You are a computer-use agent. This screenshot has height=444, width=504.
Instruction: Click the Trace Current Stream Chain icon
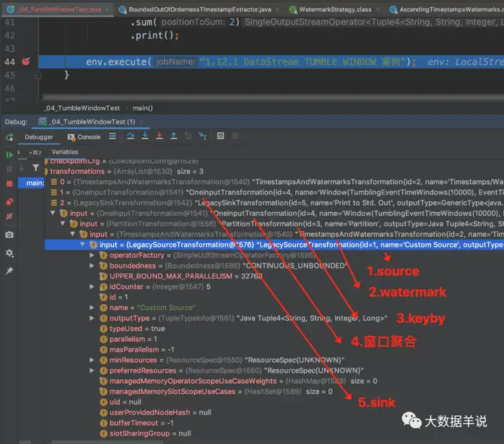pyautogui.click(x=234, y=136)
